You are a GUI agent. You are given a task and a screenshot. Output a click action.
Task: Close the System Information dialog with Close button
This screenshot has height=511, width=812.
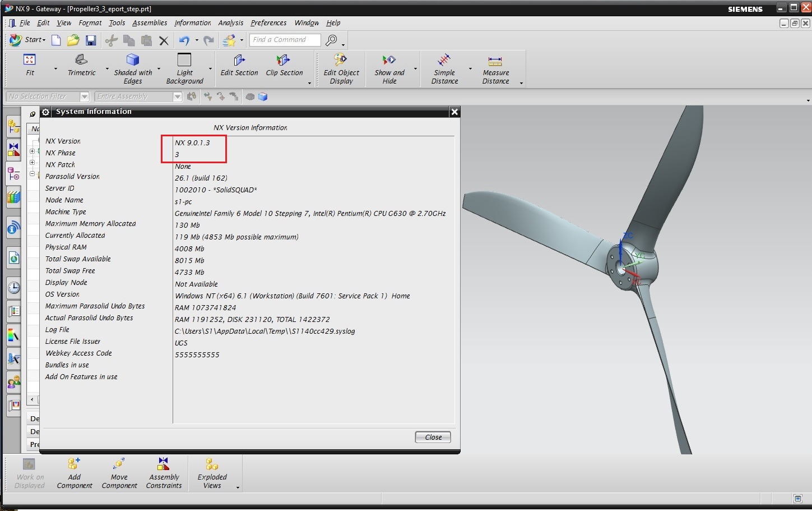433,438
